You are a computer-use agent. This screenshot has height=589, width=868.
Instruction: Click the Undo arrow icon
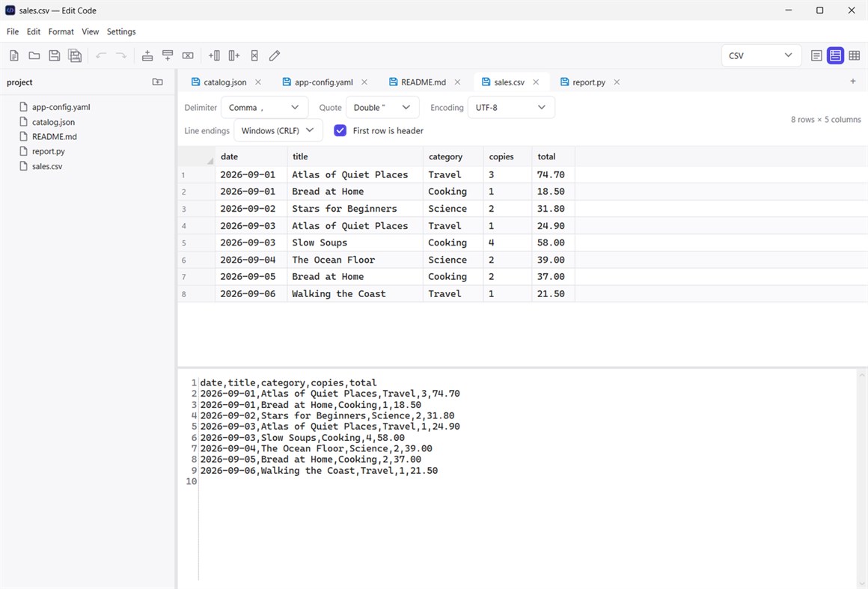pos(101,55)
